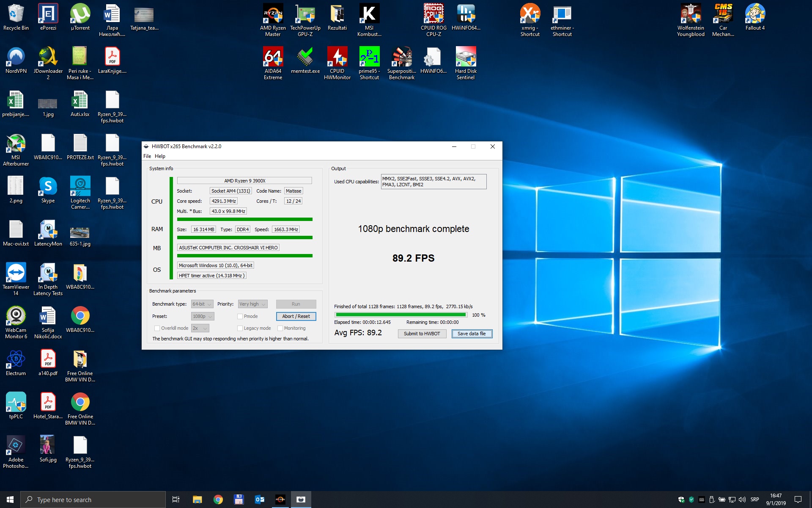The image size is (812, 508).
Task: Open Action Center notifications icon
Action: point(798,500)
